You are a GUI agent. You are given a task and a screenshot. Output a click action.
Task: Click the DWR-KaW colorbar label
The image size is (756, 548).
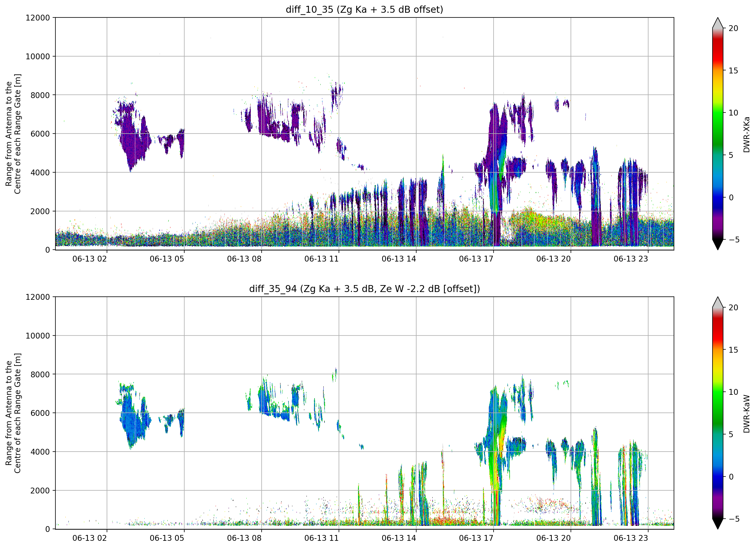[747, 414]
